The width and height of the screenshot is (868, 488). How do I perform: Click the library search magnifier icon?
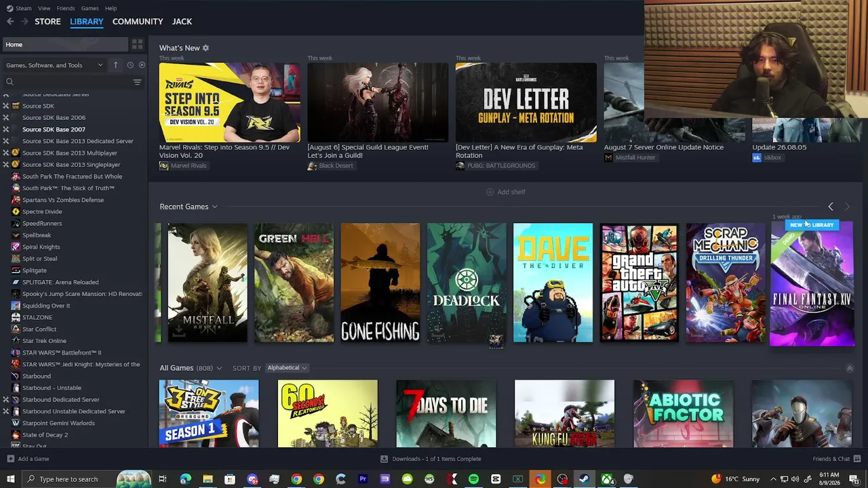9,82
